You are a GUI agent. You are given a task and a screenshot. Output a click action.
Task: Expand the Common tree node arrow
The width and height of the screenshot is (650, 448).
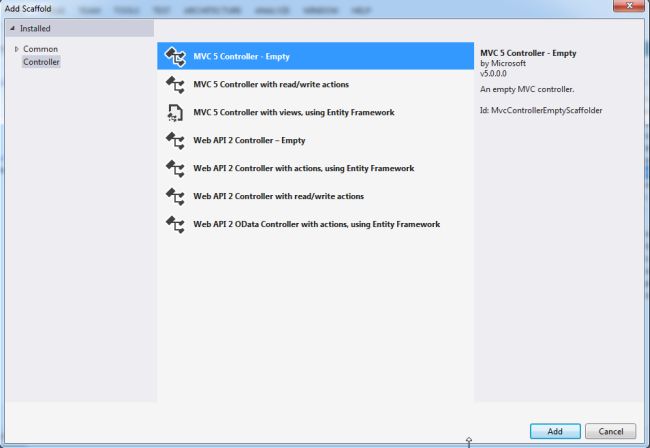point(17,49)
